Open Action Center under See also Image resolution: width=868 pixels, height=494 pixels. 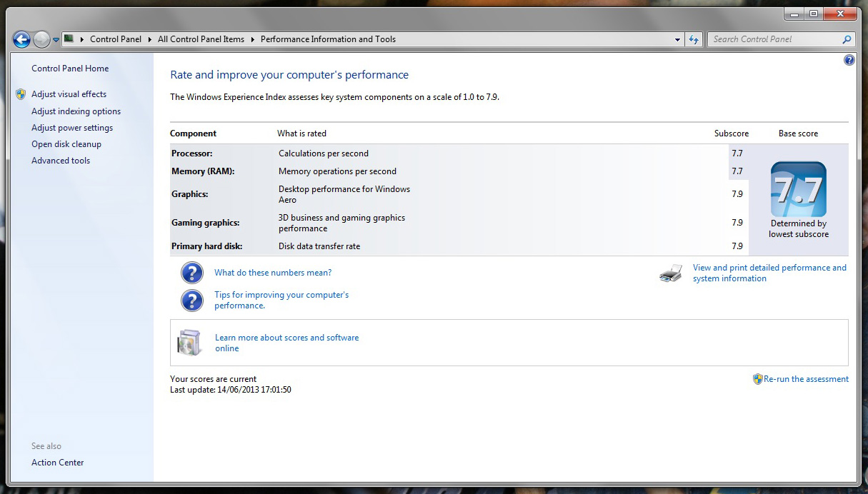(x=58, y=463)
